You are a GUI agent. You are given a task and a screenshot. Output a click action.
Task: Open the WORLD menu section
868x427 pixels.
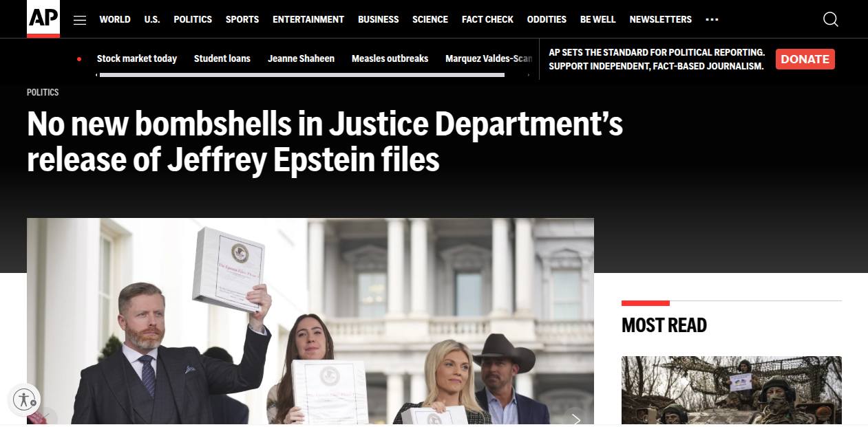coord(115,19)
